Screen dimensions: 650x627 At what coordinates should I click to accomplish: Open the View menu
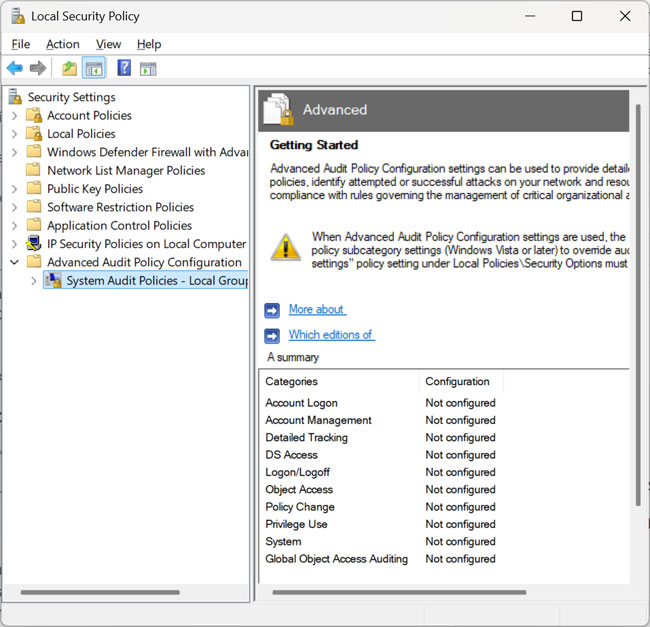(x=108, y=44)
